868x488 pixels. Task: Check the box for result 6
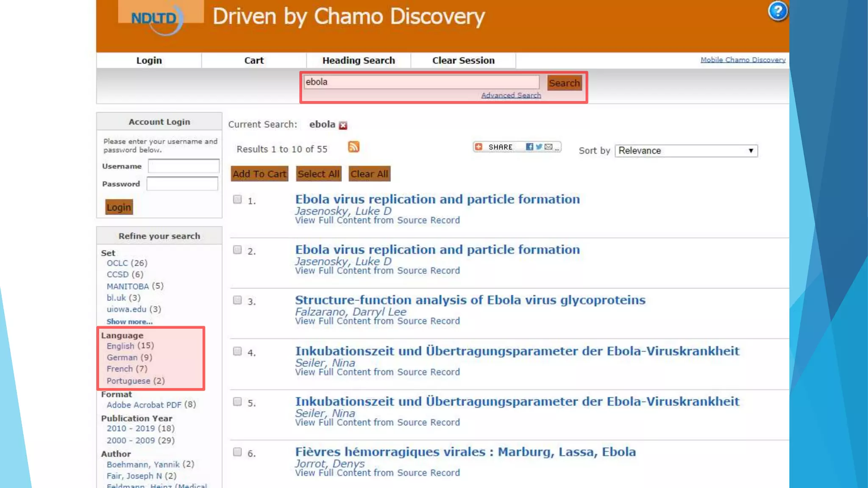pos(237,452)
